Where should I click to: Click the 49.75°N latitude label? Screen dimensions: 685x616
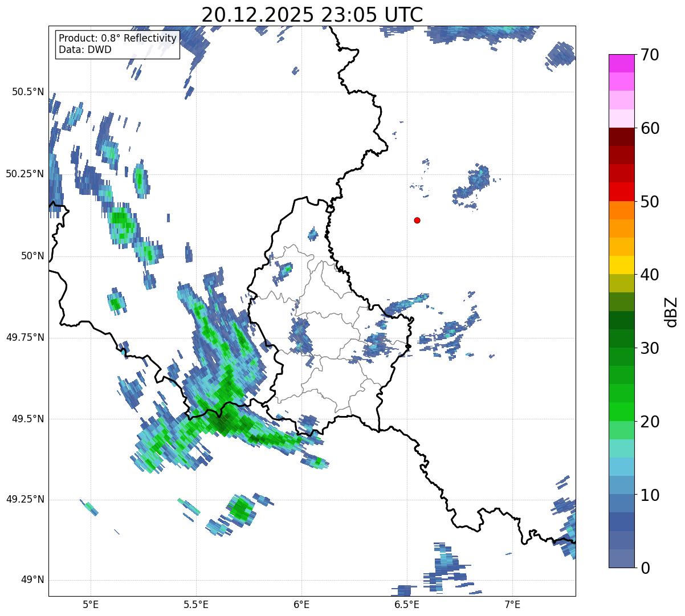coord(25,337)
